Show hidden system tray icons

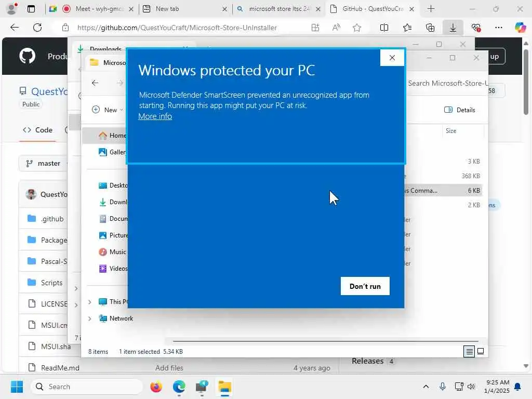coord(426,387)
